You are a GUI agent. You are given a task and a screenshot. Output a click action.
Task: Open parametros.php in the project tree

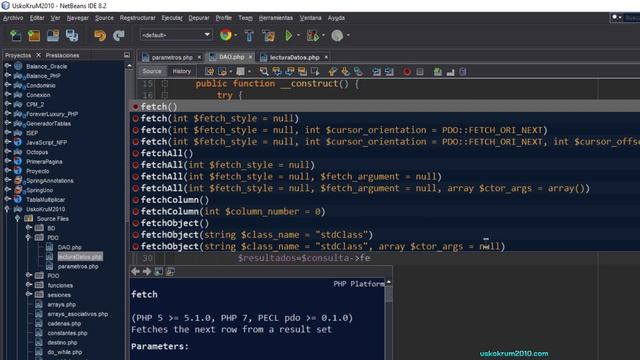[78, 266]
